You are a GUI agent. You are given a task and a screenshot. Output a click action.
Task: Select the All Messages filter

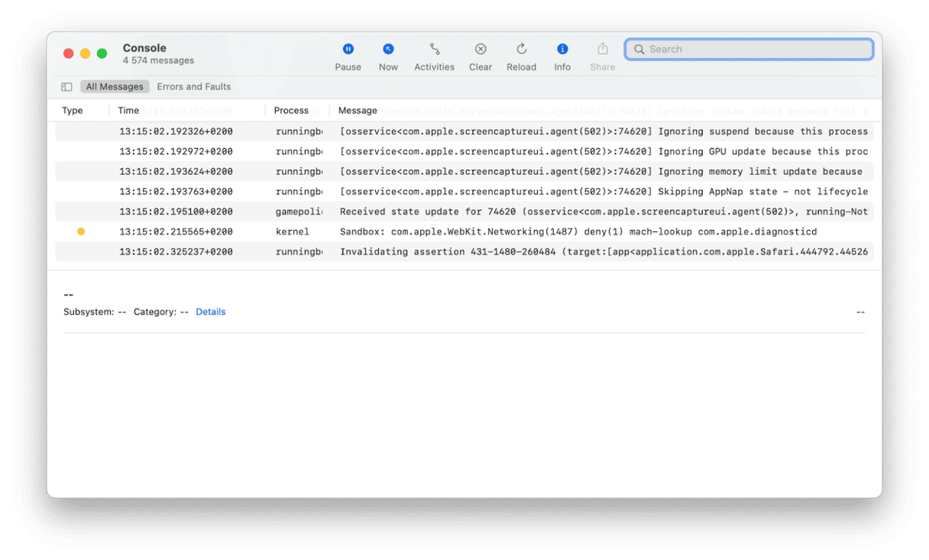pyautogui.click(x=115, y=87)
